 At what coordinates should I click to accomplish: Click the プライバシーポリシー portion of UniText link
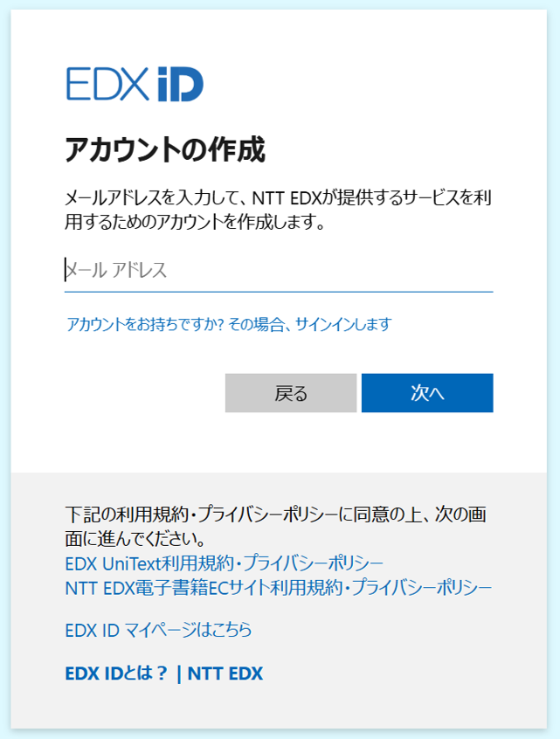(x=314, y=563)
